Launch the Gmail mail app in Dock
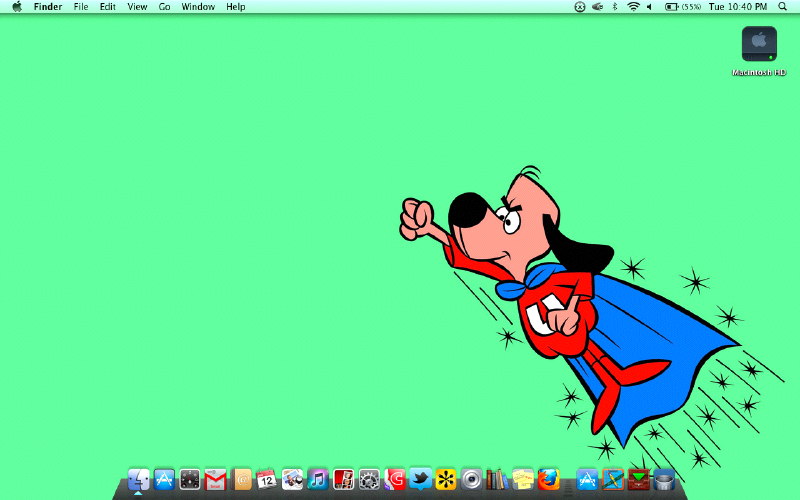The height and width of the screenshot is (500, 800). 215,480
